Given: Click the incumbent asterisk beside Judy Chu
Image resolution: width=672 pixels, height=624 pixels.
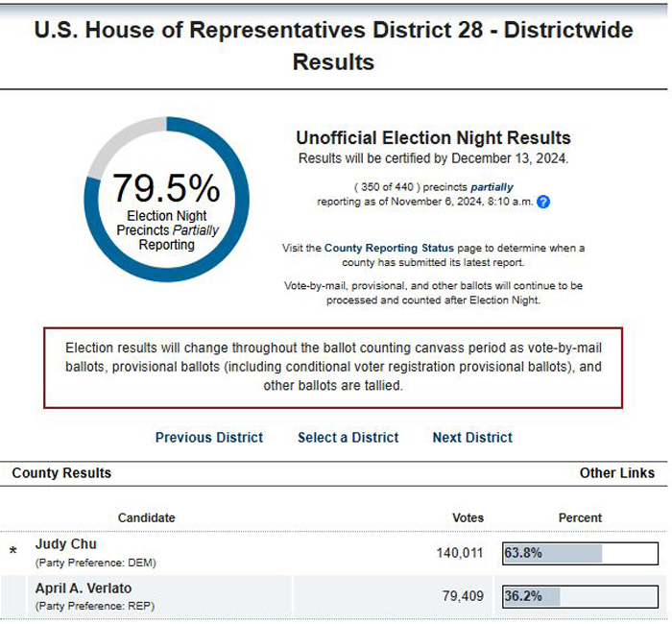Looking at the screenshot, I should click(x=13, y=552).
